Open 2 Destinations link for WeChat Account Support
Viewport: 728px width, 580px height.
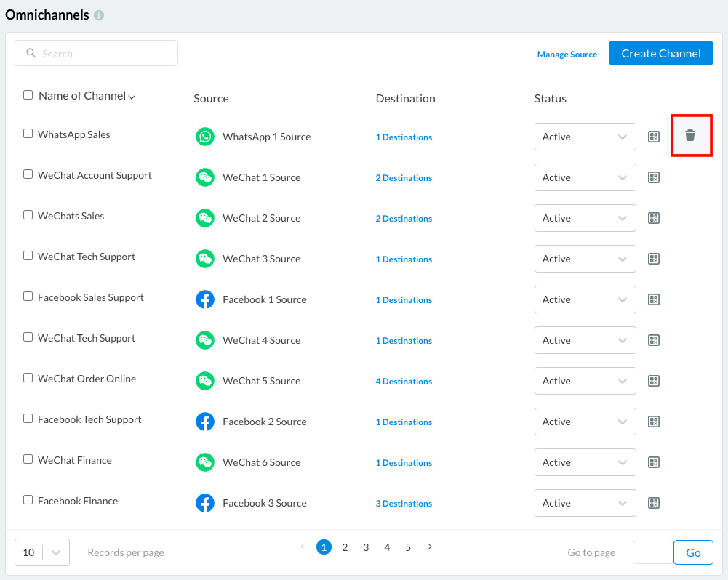tap(404, 178)
